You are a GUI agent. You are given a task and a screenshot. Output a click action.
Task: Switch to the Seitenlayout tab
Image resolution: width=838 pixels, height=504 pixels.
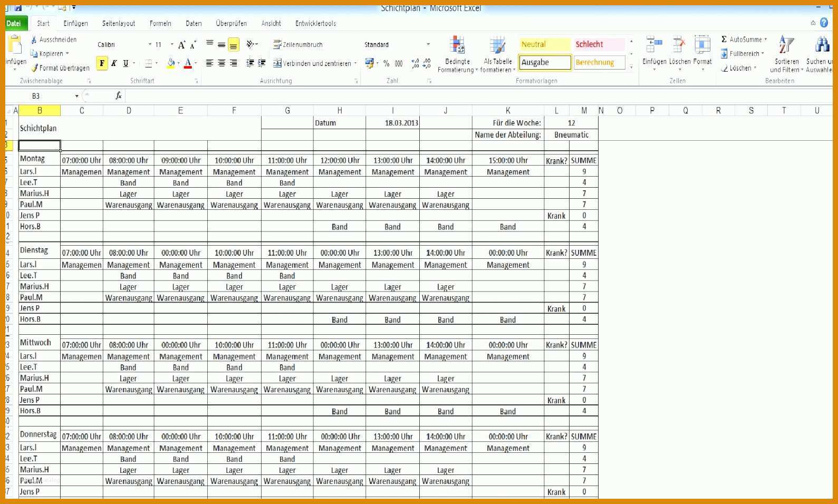pyautogui.click(x=119, y=23)
